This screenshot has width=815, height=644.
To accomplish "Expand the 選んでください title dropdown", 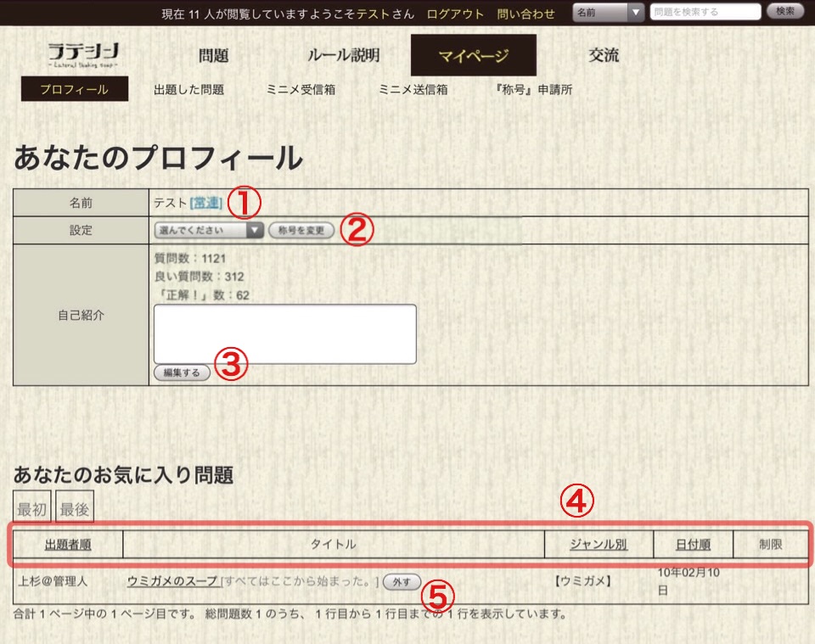I will (209, 230).
